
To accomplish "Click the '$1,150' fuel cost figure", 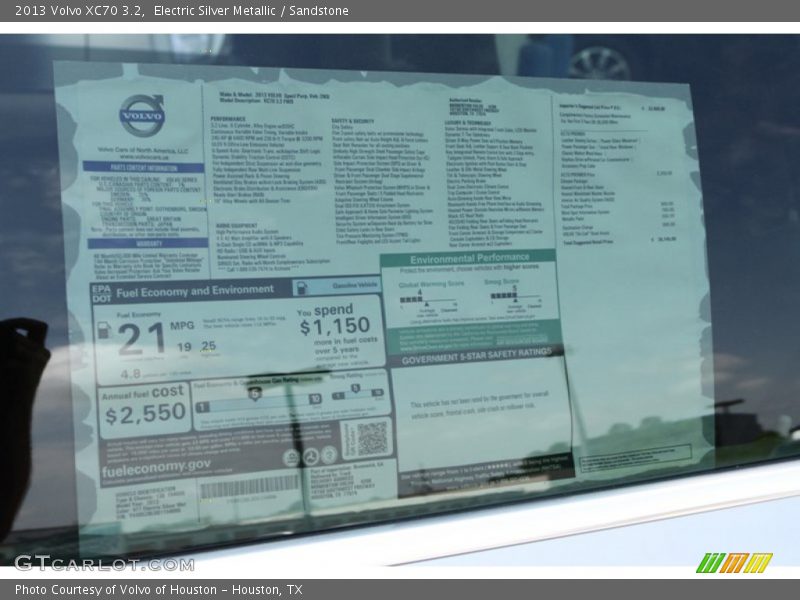I will pos(335,326).
